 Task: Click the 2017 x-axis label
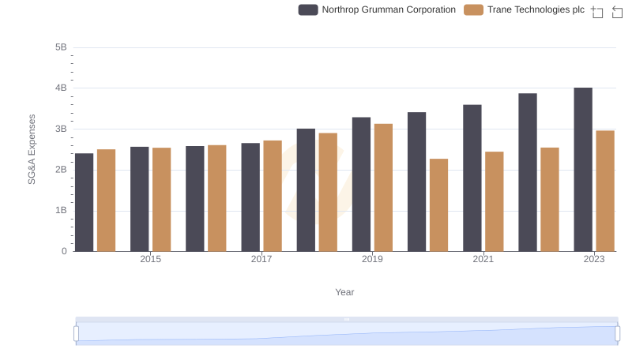(261, 259)
